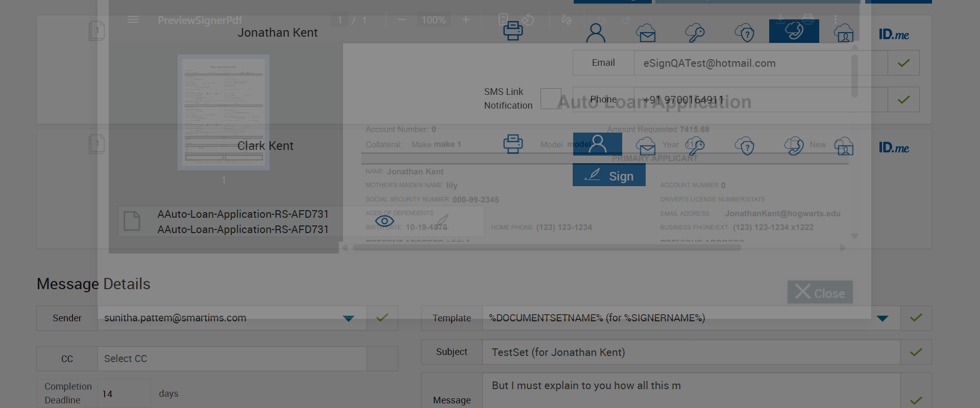The width and height of the screenshot is (980, 408).
Task: Click the PDF scroll-down arrow
Action: [x=854, y=236]
